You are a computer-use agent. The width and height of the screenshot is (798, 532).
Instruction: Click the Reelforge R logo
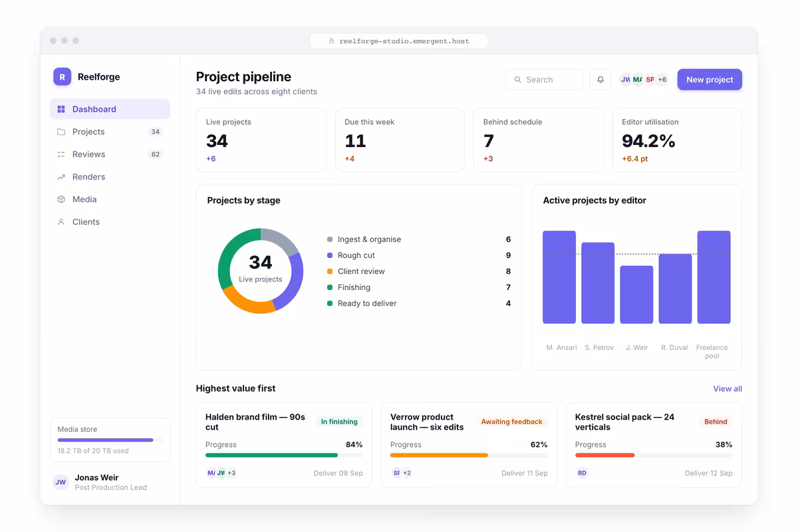tap(62, 76)
